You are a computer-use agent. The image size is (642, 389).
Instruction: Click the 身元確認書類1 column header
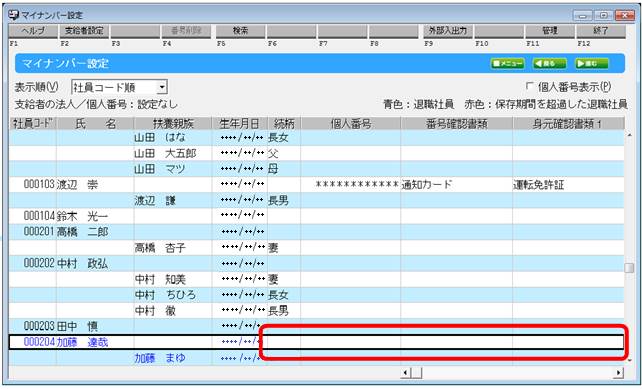(x=568, y=123)
